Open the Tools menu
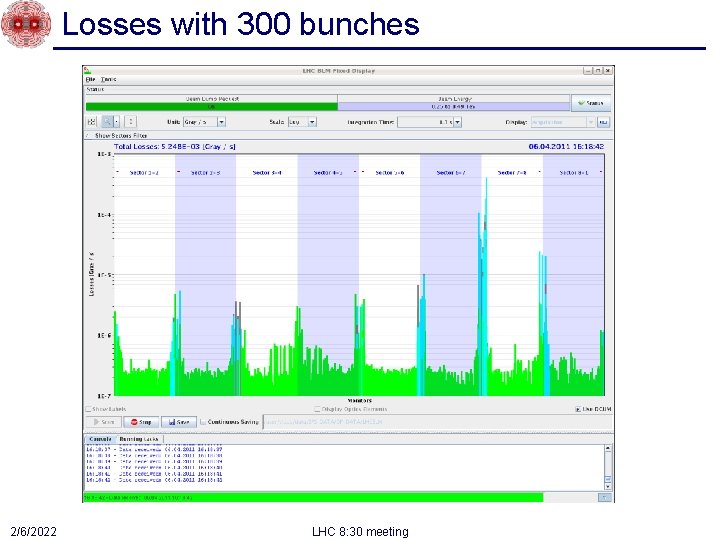This screenshot has height=540, width=720. 109,79
